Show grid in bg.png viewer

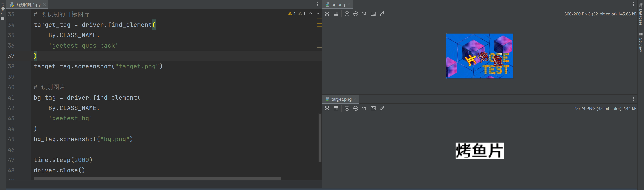[x=336, y=14]
